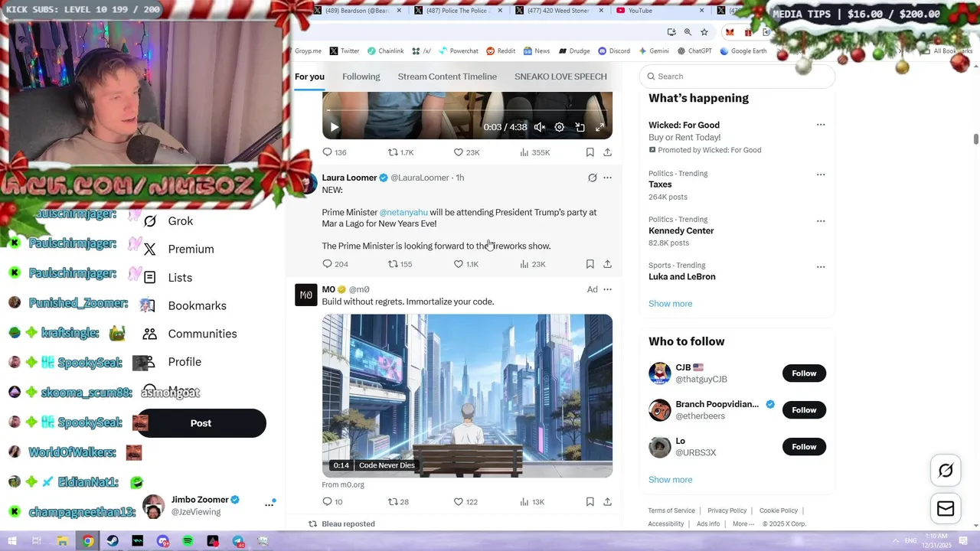Open the top video's settings gear
Screen dimensions: 980x551
(560, 127)
